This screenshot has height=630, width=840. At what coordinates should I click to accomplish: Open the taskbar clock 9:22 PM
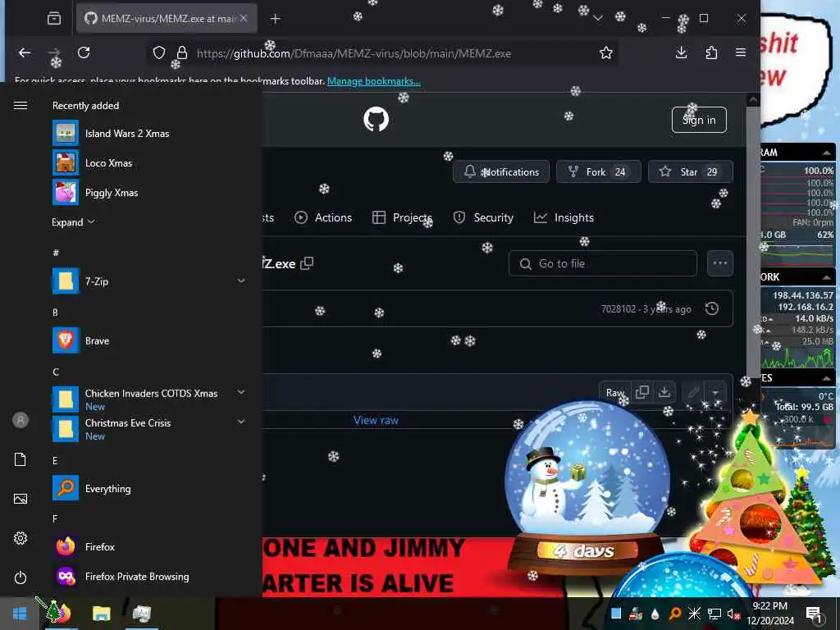(x=770, y=614)
